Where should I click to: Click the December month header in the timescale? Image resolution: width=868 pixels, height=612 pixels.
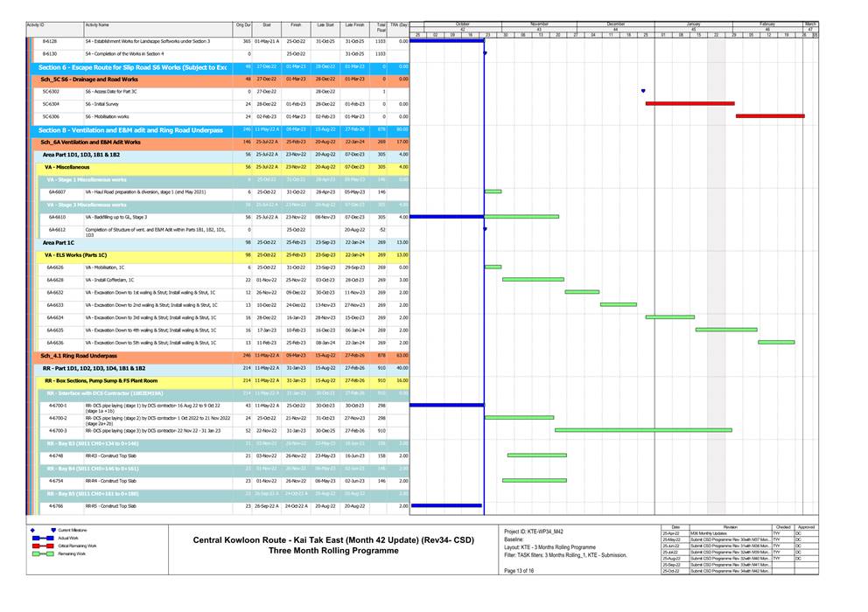(616, 24)
